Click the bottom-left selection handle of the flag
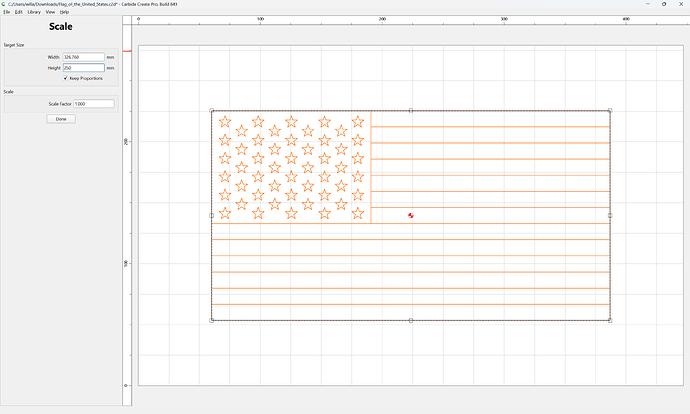The width and height of the screenshot is (690, 414). 212,320
